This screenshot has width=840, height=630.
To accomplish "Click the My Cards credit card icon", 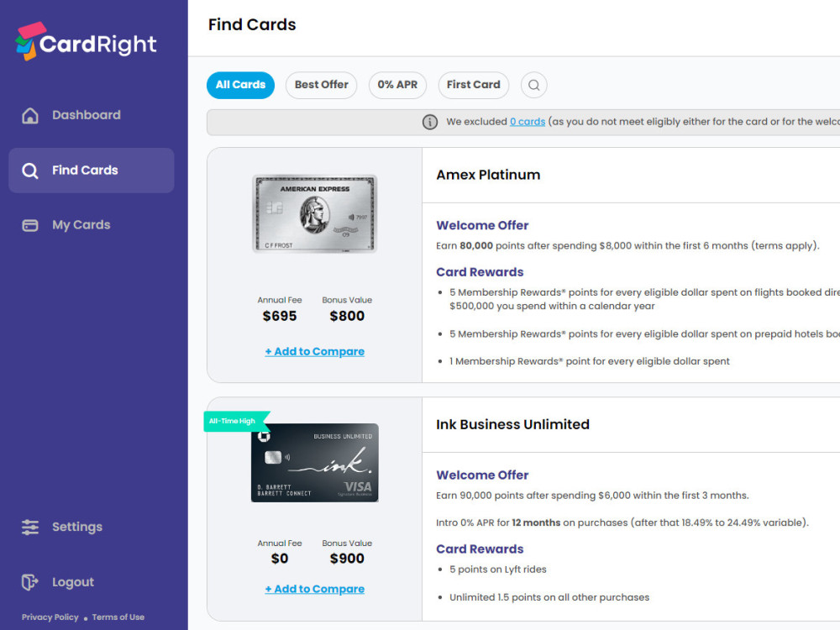I will (30, 225).
